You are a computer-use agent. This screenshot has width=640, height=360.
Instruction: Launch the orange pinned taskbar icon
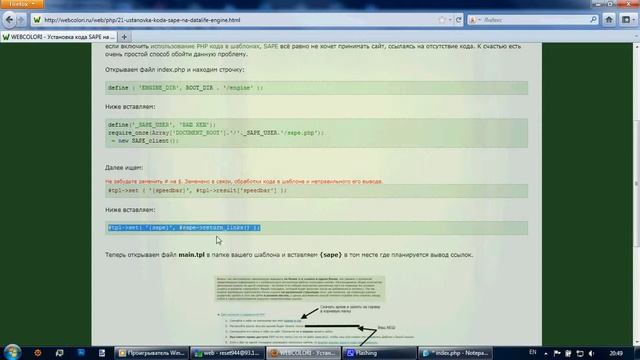[x=38, y=353]
